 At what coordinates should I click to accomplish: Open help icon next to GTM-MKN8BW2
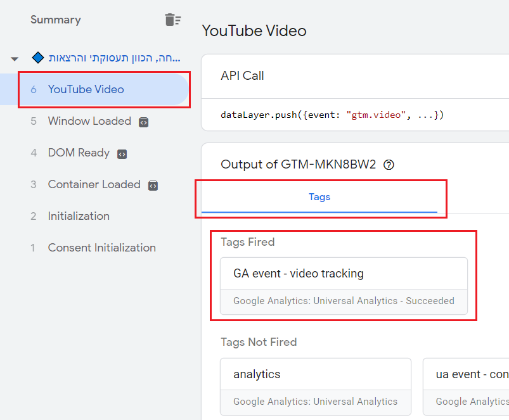pos(389,165)
